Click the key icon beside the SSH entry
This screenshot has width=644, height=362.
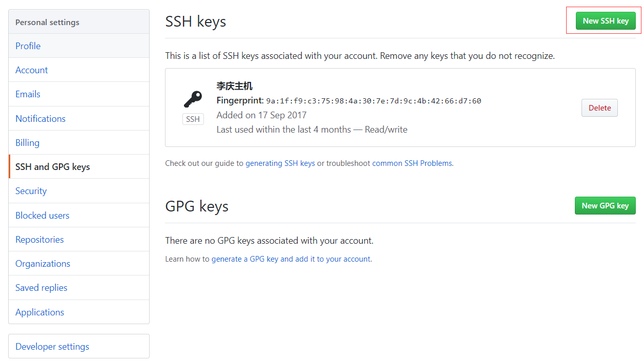point(193,99)
